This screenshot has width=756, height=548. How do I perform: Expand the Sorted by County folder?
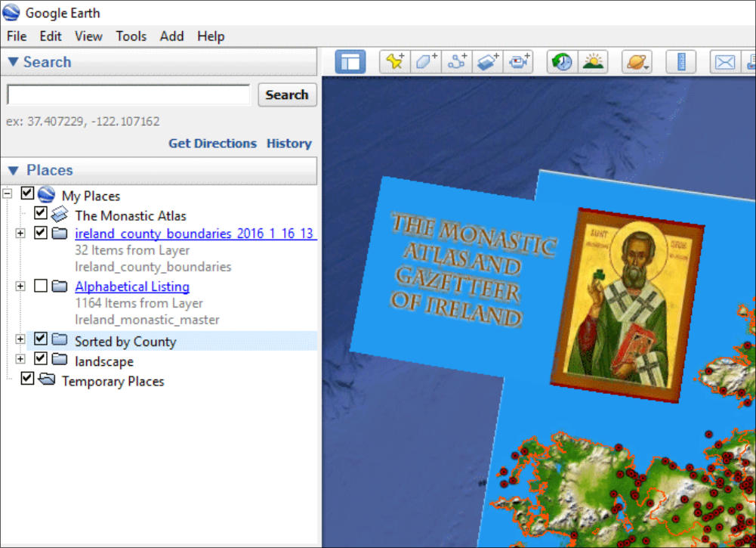point(20,339)
